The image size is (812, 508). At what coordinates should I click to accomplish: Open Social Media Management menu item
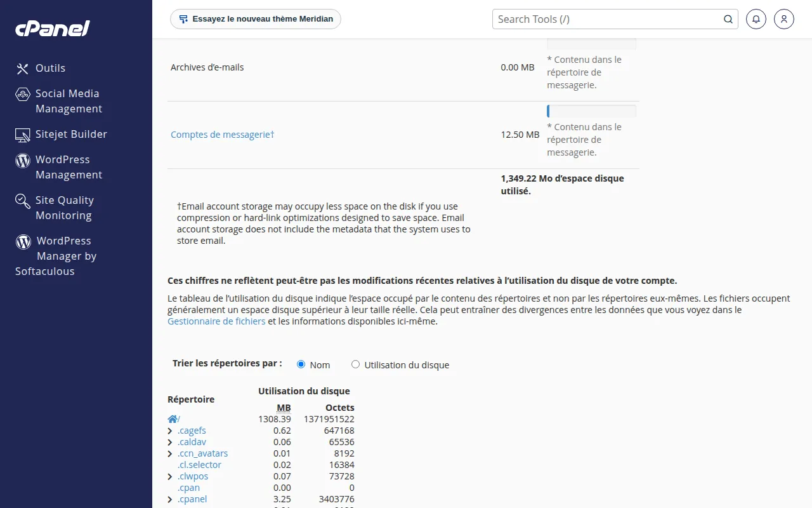(x=69, y=101)
